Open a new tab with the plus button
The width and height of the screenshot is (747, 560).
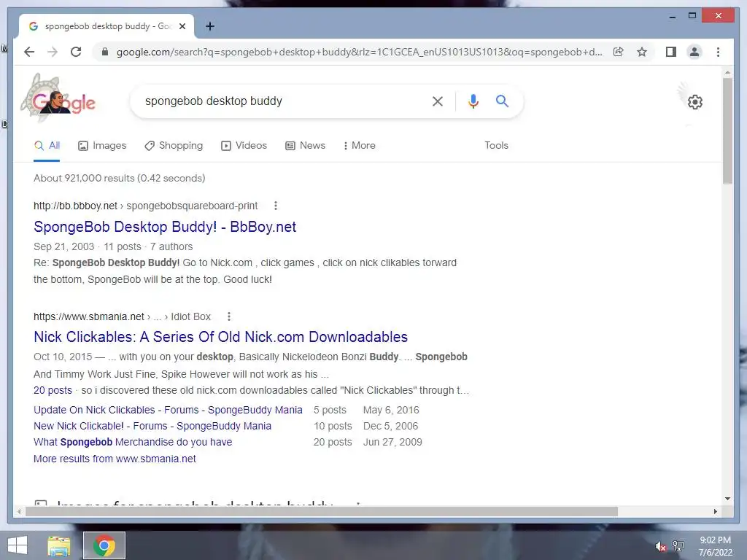tap(209, 26)
